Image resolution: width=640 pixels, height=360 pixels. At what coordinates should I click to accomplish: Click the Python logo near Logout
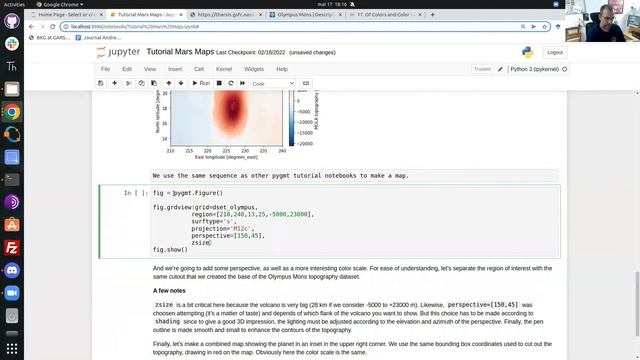pos(527,52)
